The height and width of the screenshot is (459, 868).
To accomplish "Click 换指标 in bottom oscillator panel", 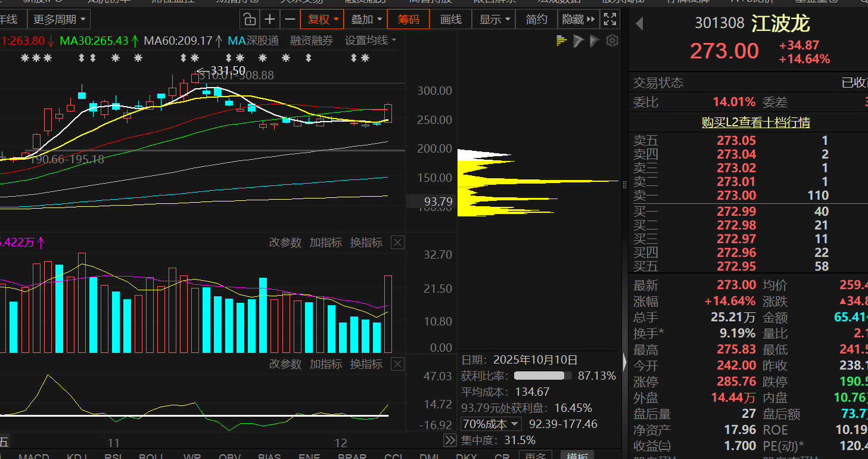I will (x=366, y=364).
